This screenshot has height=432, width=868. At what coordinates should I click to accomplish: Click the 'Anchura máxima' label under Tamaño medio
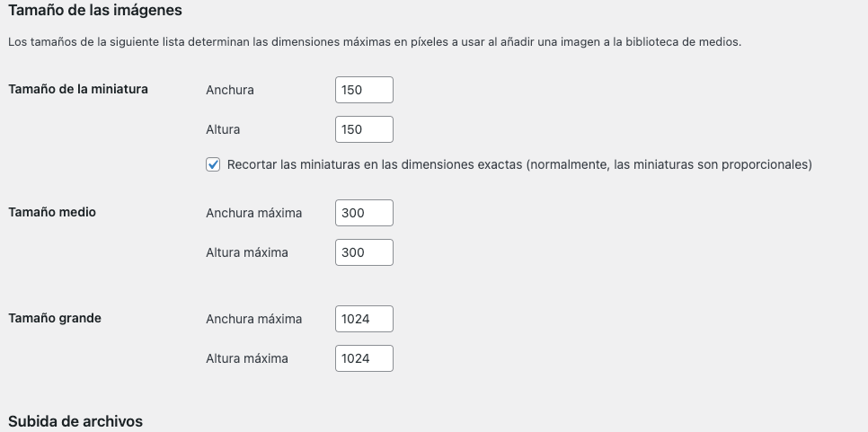coord(254,213)
